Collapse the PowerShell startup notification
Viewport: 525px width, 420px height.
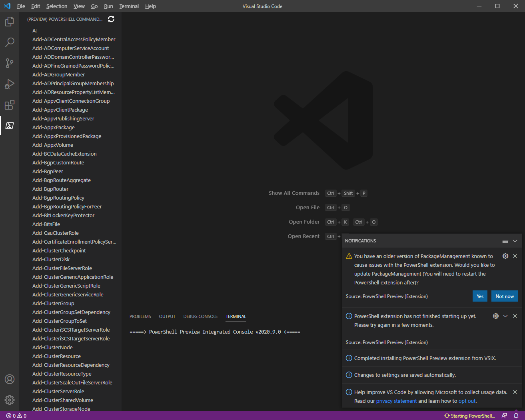505,316
